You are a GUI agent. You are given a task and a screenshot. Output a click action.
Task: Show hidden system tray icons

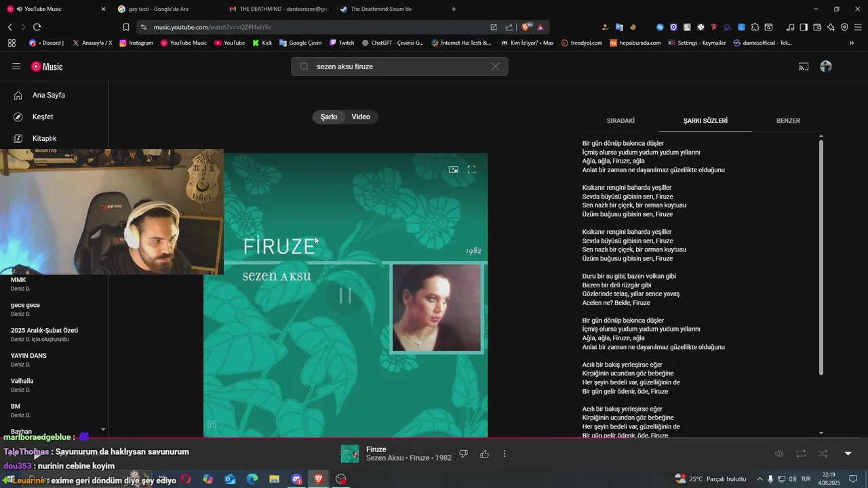point(759,479)
